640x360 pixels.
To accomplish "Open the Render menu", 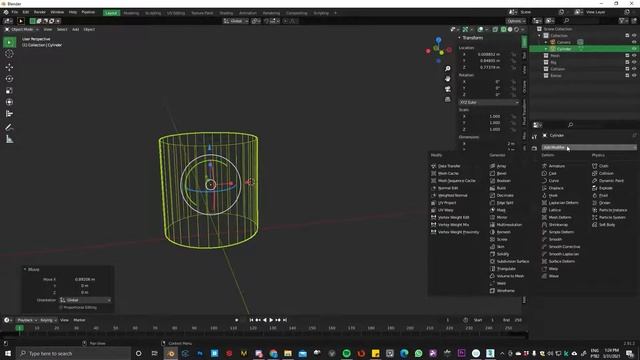I will pyautogui.click(x=40, y=12).
